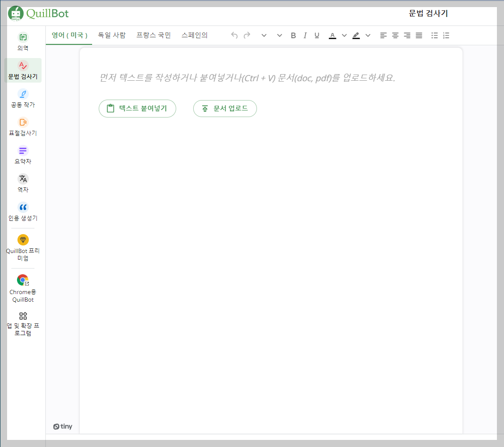Click the 문서 업로드 upload button
The image size is (504, 447).
(x=225, y=109)
